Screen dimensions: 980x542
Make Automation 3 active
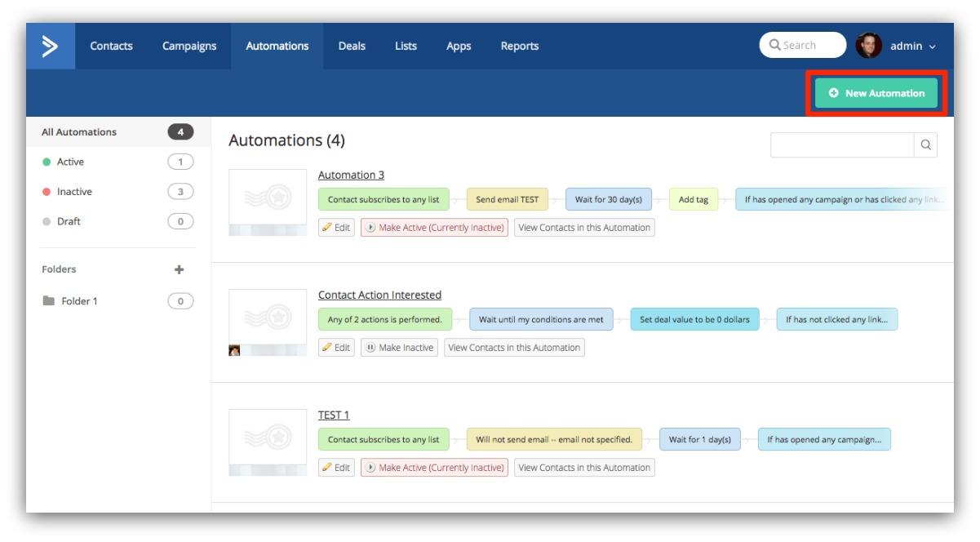coord(434,228)
